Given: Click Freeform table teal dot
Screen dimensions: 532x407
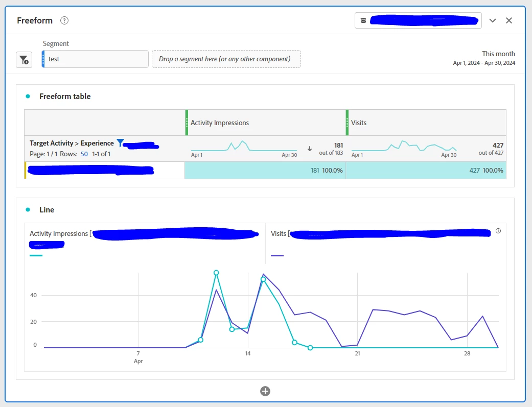Looking at the screenshot, I should [x=28, y=97].
